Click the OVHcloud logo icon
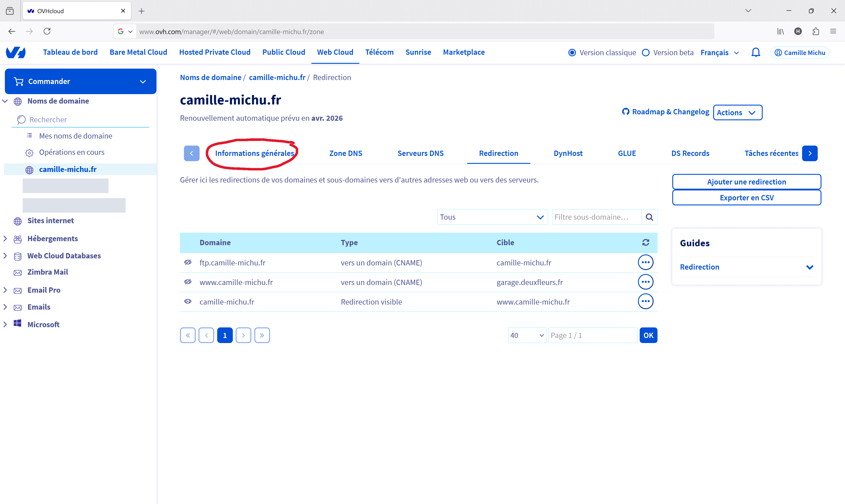The height and width of the screenshot is (504, 845). (16, 52)
